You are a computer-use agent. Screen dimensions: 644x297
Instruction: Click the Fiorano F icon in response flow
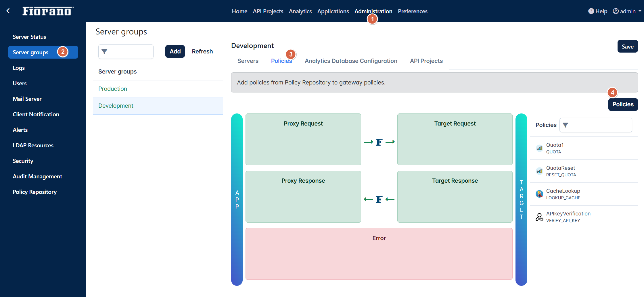point(379,199)
